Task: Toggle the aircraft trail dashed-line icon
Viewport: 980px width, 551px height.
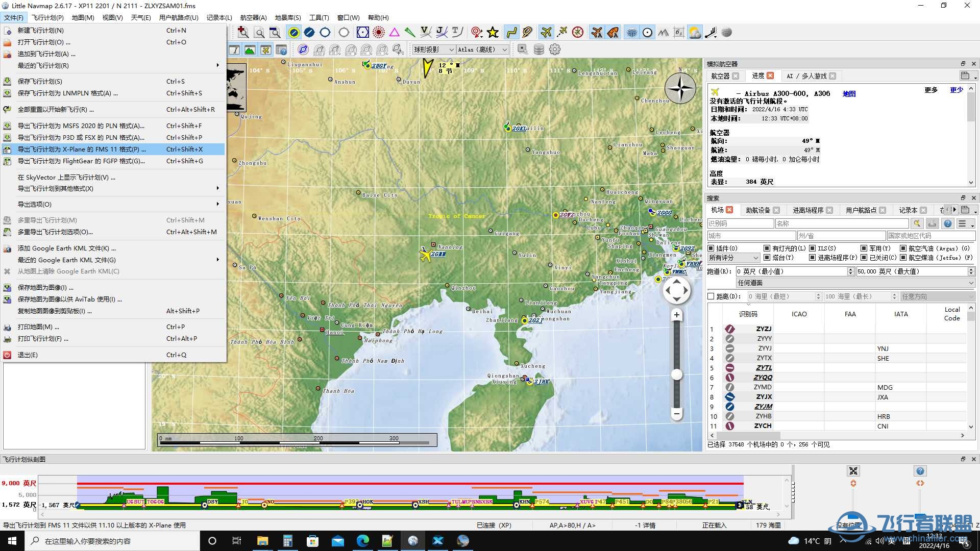Action: [x=562, y=33]
